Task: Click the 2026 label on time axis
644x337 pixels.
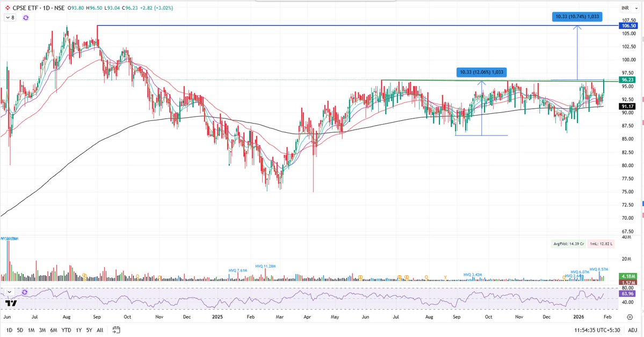Action: pos(578,317)
